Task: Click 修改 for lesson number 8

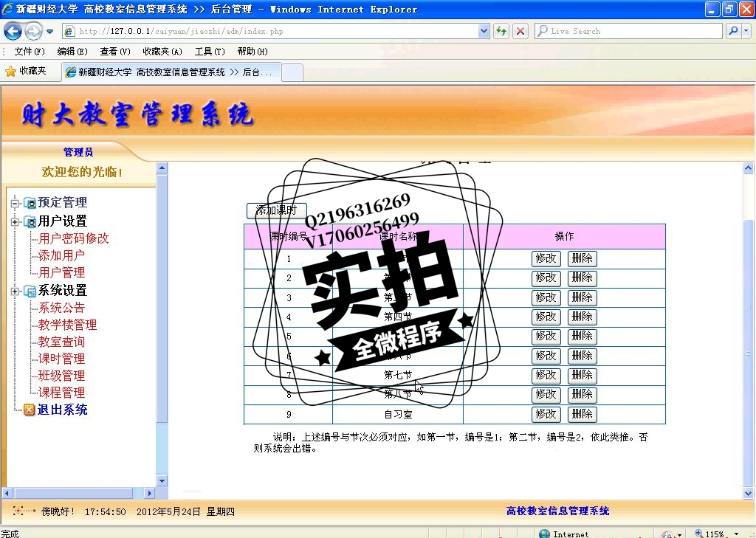Action: tap(546, 395)
